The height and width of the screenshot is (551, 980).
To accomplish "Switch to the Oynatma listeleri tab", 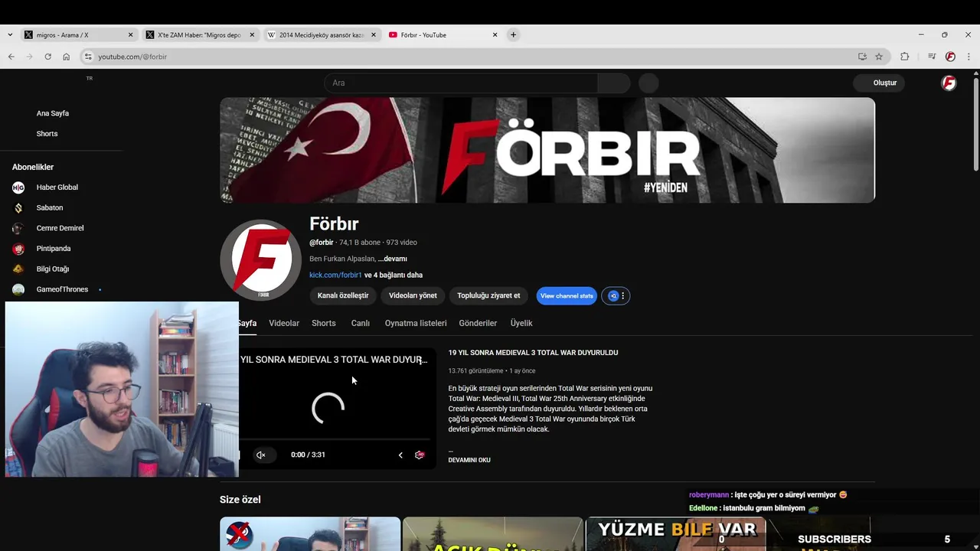I will [416, 323].
